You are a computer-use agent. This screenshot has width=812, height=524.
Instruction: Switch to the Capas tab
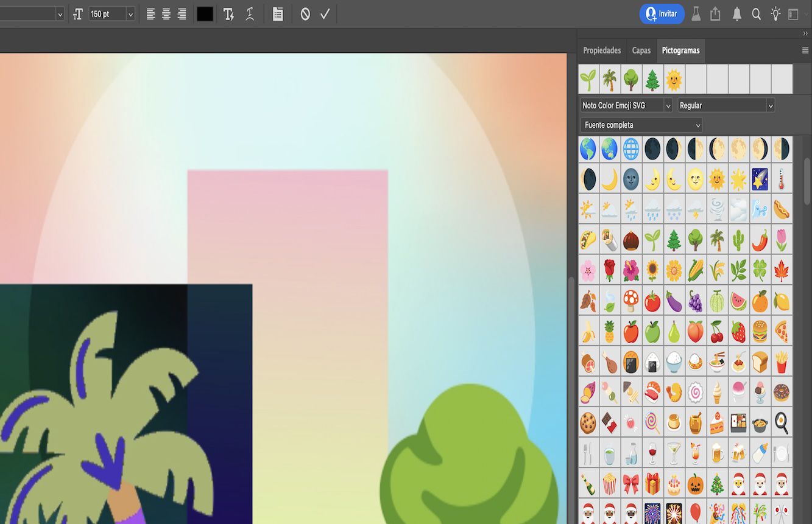point(641,51)
